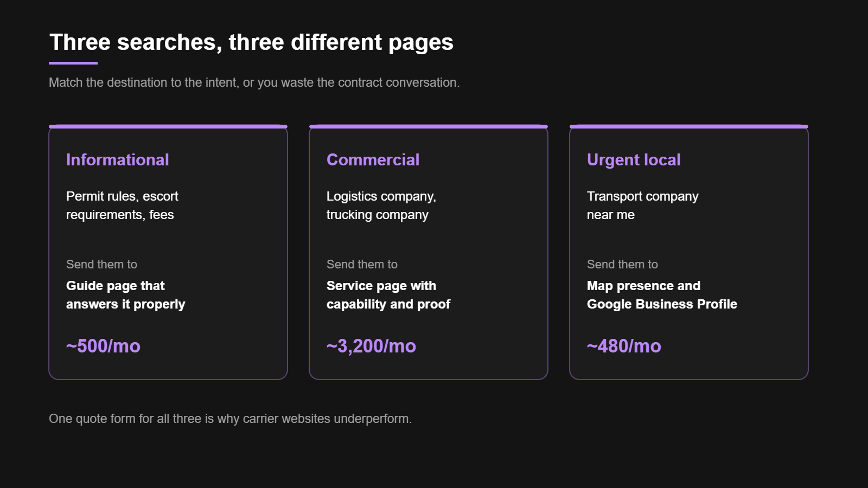Select the 'Informational' card heading
This screenshot has height=488, width=868.
pos(118,160)
